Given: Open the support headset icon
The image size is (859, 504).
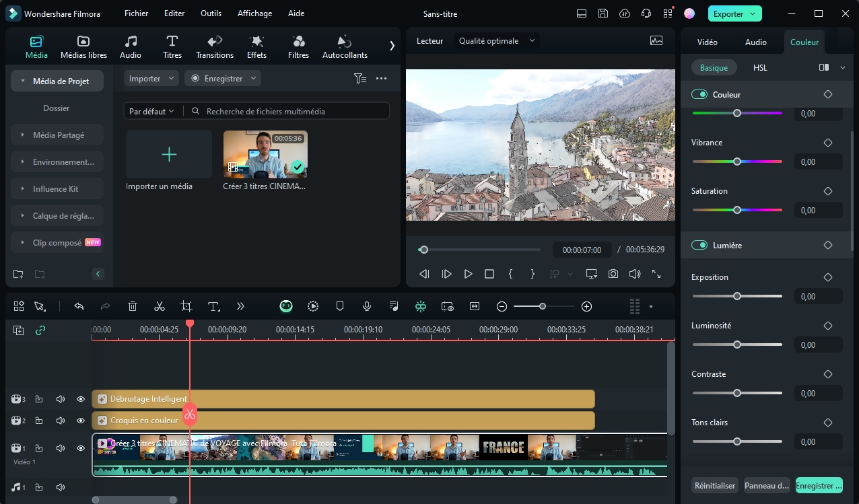Looking at the screenshot, I should click(x=646, y=13).
